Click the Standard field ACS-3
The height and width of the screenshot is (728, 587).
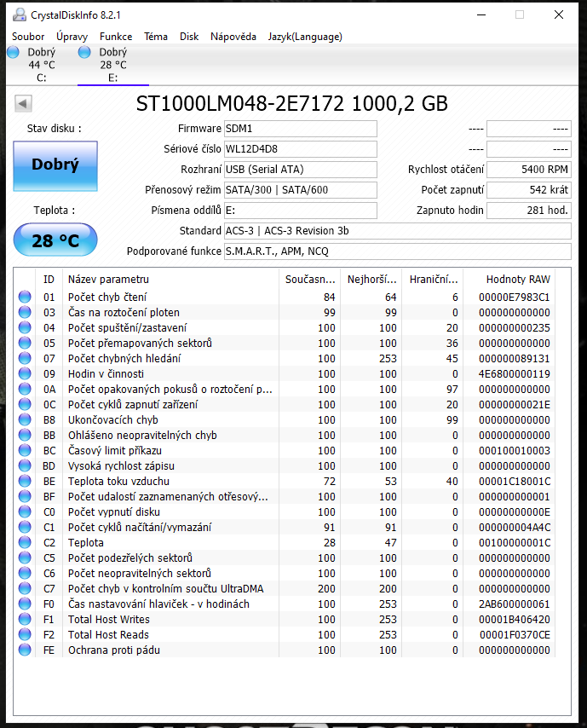pos(397,231)
